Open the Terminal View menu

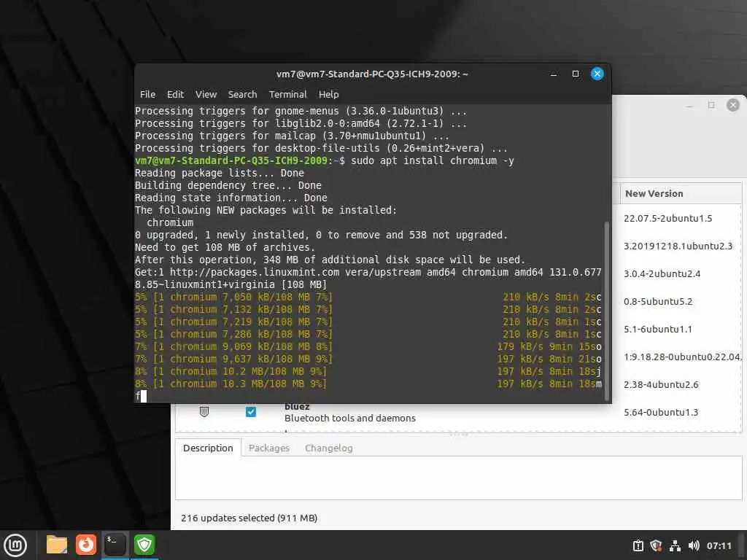tap(206, 94)
